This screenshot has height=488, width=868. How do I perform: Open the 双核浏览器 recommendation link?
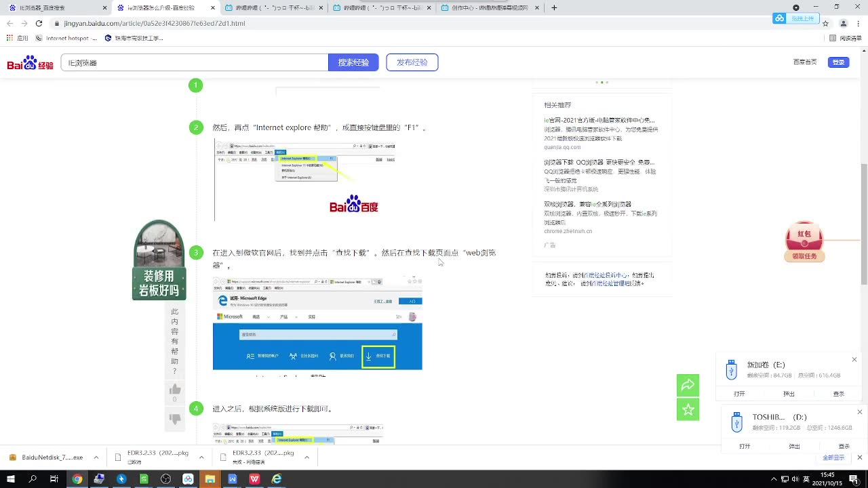[588, 204]
